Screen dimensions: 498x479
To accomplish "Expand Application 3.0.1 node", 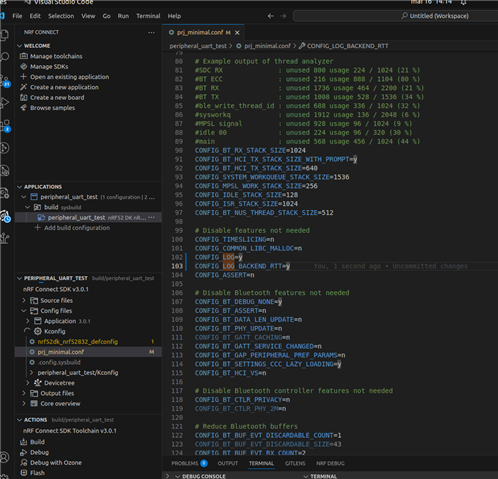I will pyautogui.click(x=28, y=321).
